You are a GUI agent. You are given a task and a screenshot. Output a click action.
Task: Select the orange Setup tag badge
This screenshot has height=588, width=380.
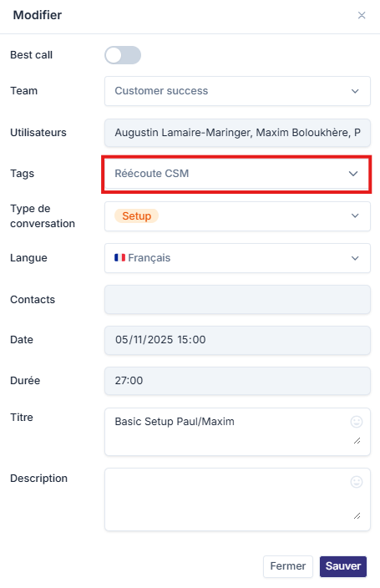tap(136, 216)
